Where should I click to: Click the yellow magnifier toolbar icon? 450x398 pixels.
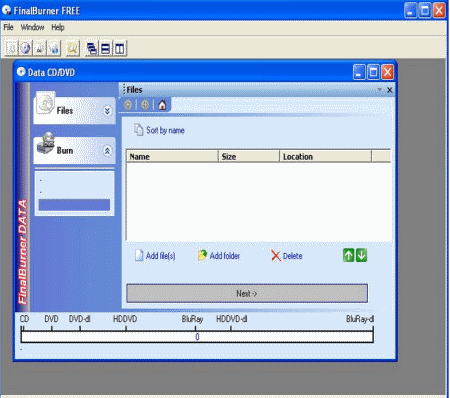click(x=72, y=48)
